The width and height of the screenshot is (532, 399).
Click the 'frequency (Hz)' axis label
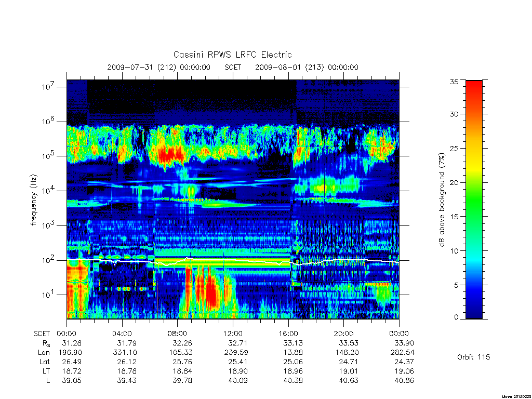[x=34, y=200]
